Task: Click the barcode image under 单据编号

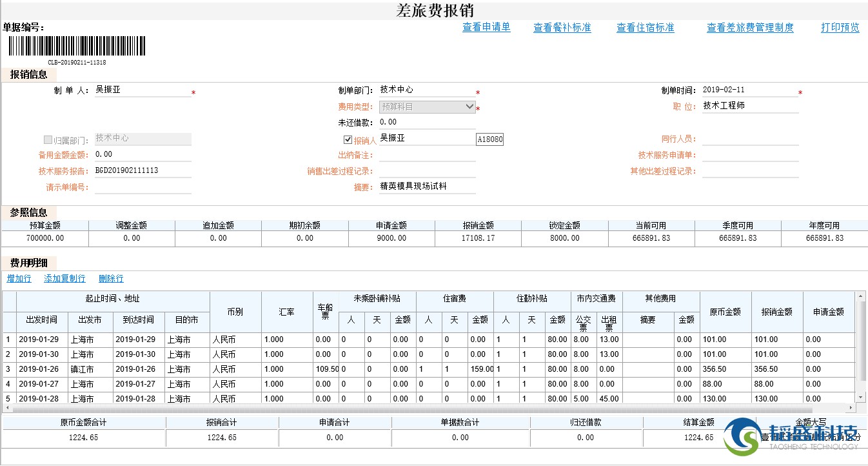Action: click(x=77, y=46)
